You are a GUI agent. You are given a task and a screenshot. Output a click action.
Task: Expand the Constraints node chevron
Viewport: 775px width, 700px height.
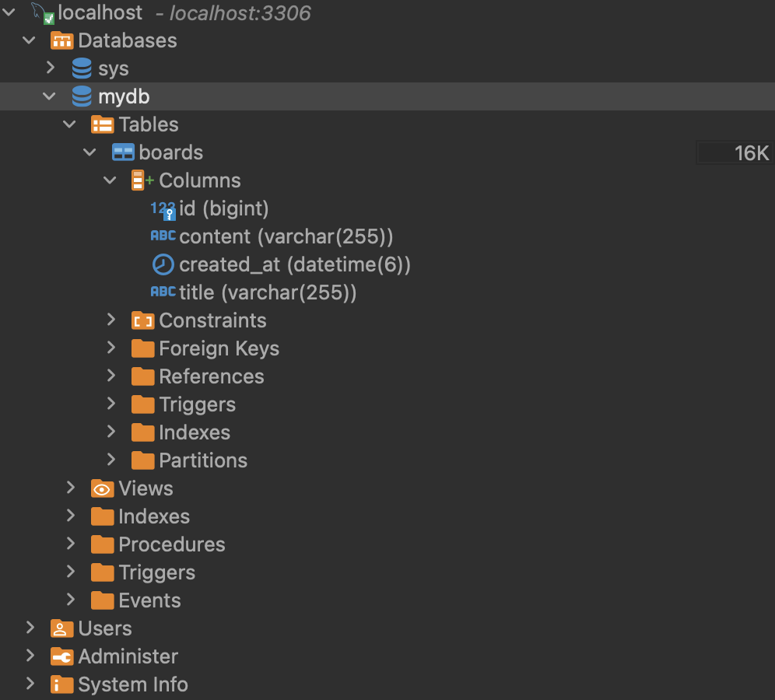(111, 320)
